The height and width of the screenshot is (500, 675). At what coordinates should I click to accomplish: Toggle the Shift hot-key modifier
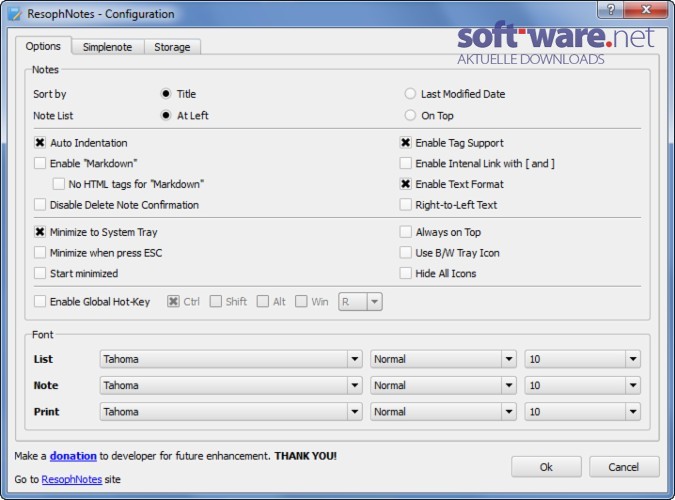[216, 301]
